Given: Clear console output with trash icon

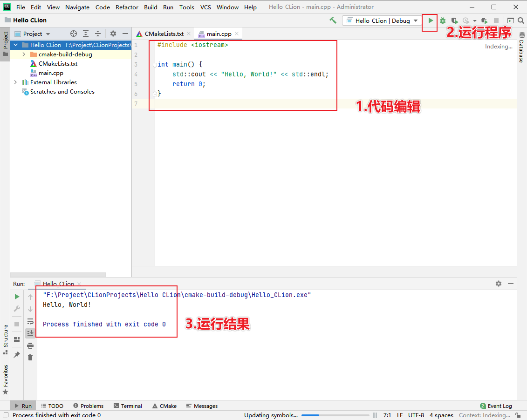Looking at the screenshot, I should click(x=30, y=357).
